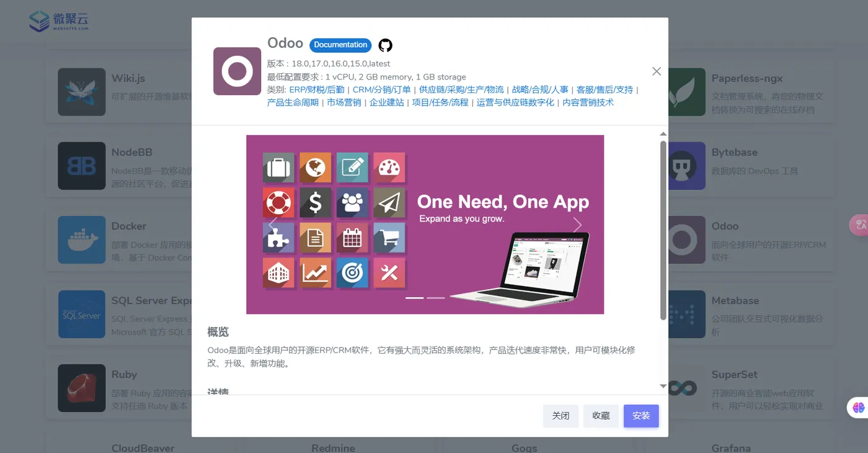Image resolution: width=868 pixels, height=453 pixels.
Task: Show next screenshot with right carousel arrow
Action: pos(577,225)
